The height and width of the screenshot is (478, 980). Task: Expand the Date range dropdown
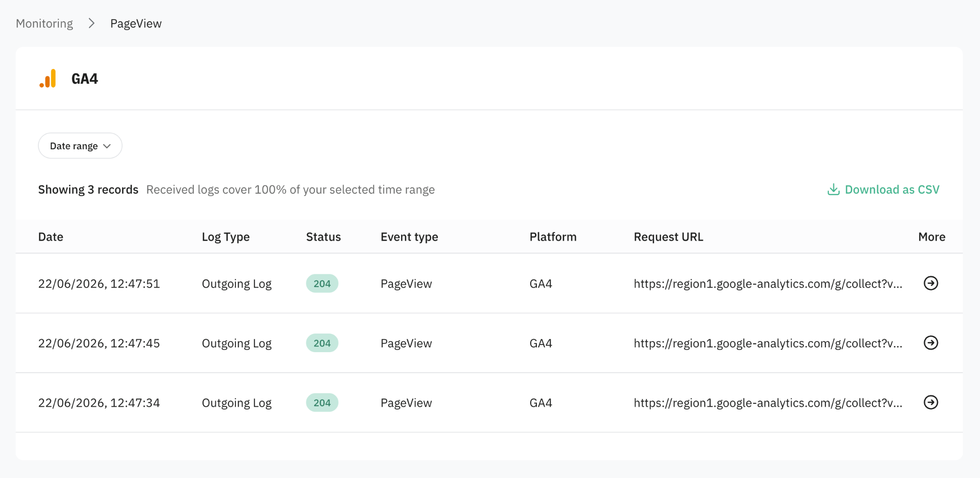pos(80,146)
